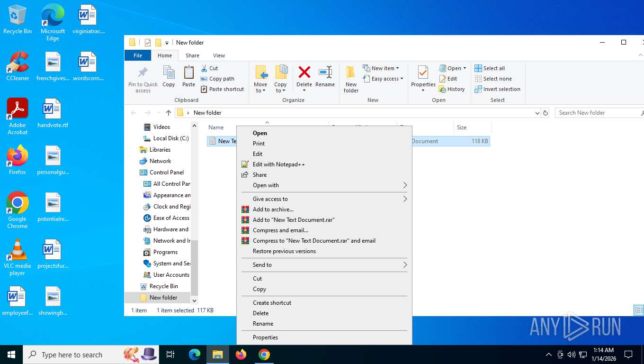Choose Print in the context menu
The width and height of the screenshot is (644, 364).
(324, 144)
